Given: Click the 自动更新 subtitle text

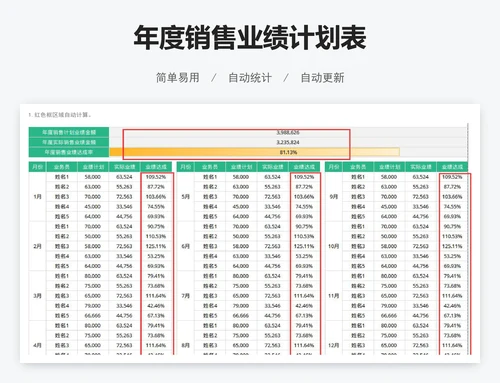Looking at the screenshot, I should pyautogui.click(x=322, y=78).
